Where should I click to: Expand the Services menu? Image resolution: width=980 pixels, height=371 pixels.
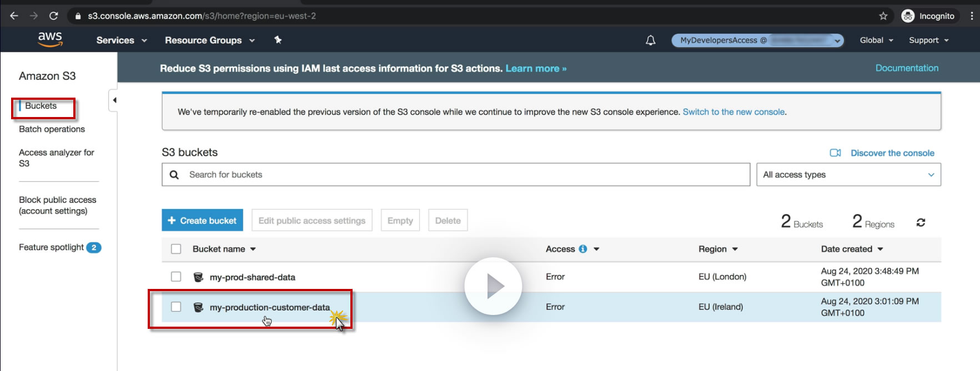[121, 40]
